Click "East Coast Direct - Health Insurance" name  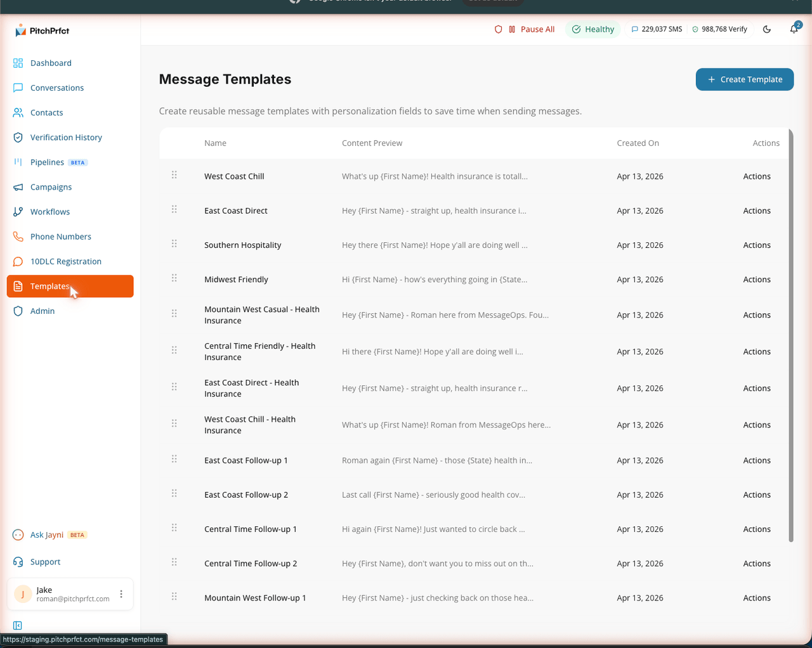pos(251,388)
